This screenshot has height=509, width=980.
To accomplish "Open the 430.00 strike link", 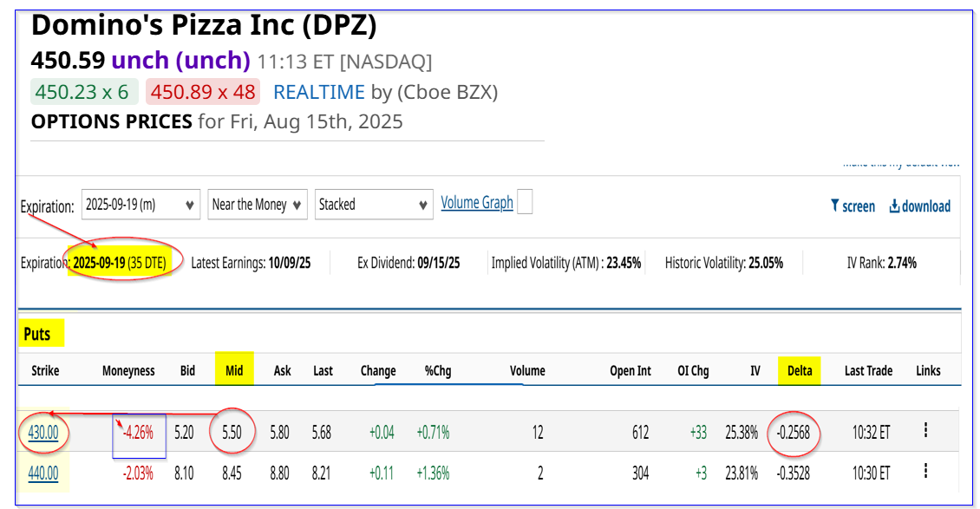I will pyautogui.click(x=43, y=432).
